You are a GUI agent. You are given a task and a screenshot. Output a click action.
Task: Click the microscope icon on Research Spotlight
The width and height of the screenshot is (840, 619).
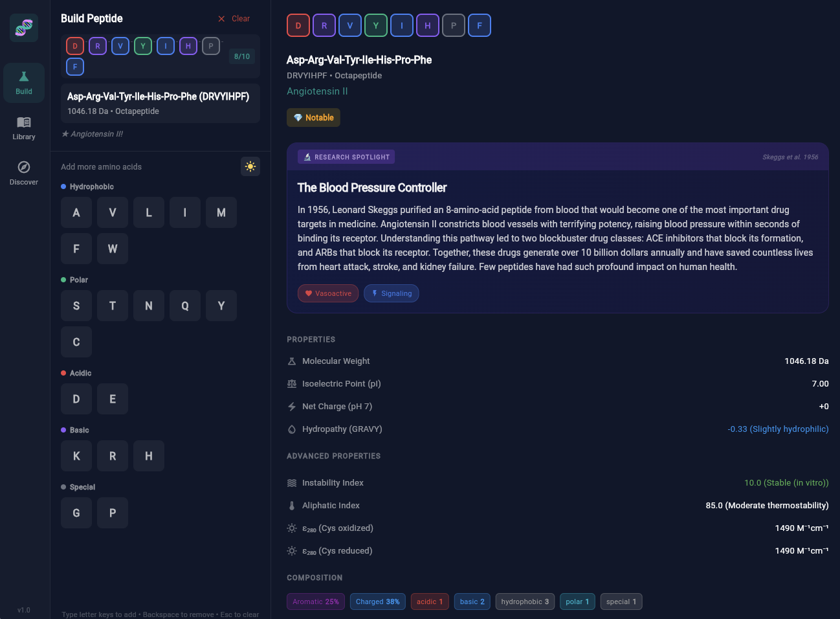pos(307,157)
